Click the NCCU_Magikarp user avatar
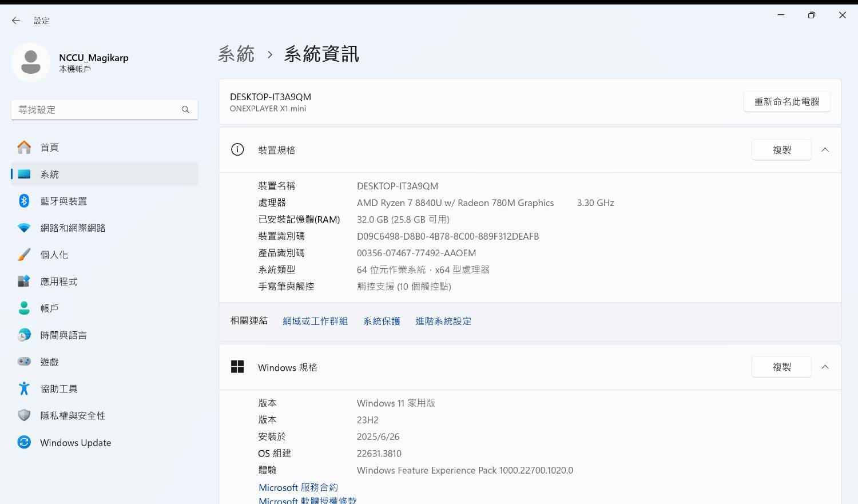This screenshot has width=858, height=504. pos(31,62)
